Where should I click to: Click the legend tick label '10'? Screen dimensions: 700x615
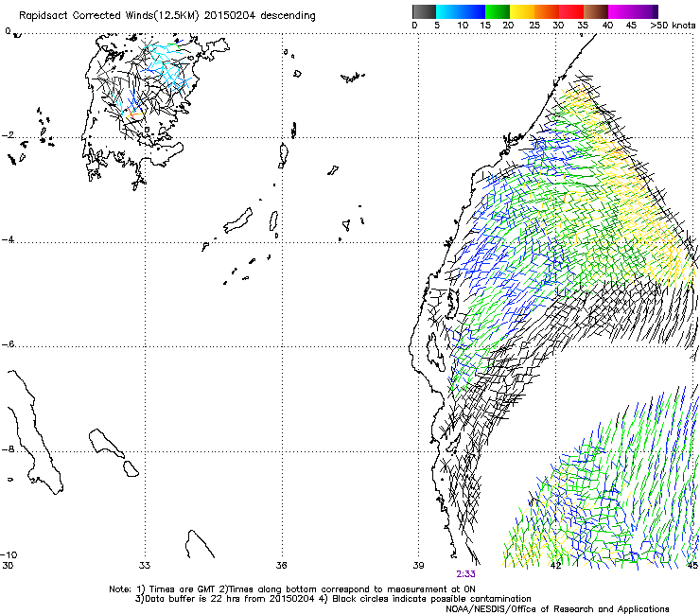463,26
